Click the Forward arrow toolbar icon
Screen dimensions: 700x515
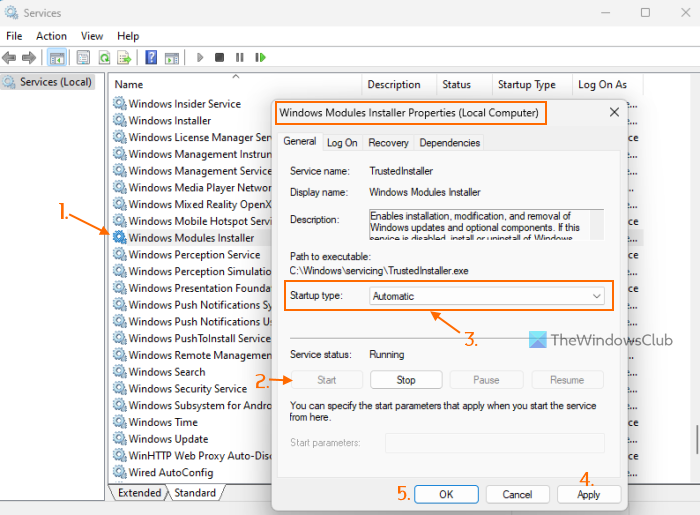29,58
